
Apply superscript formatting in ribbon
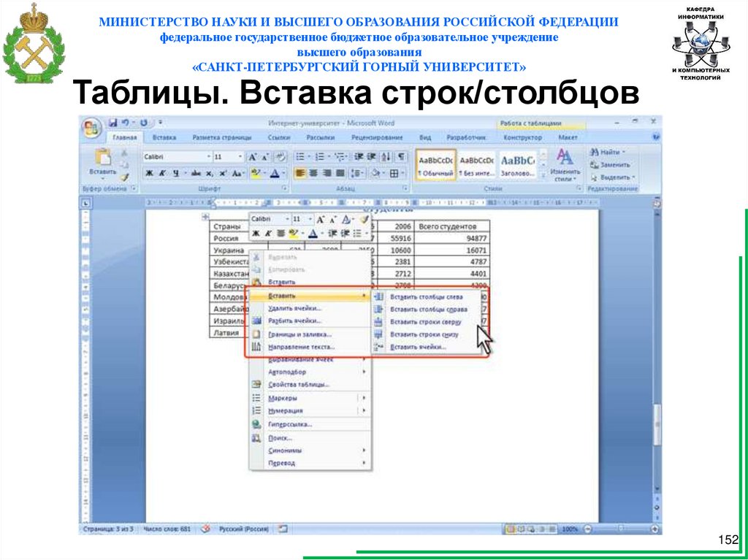click(x=223, y=174)
